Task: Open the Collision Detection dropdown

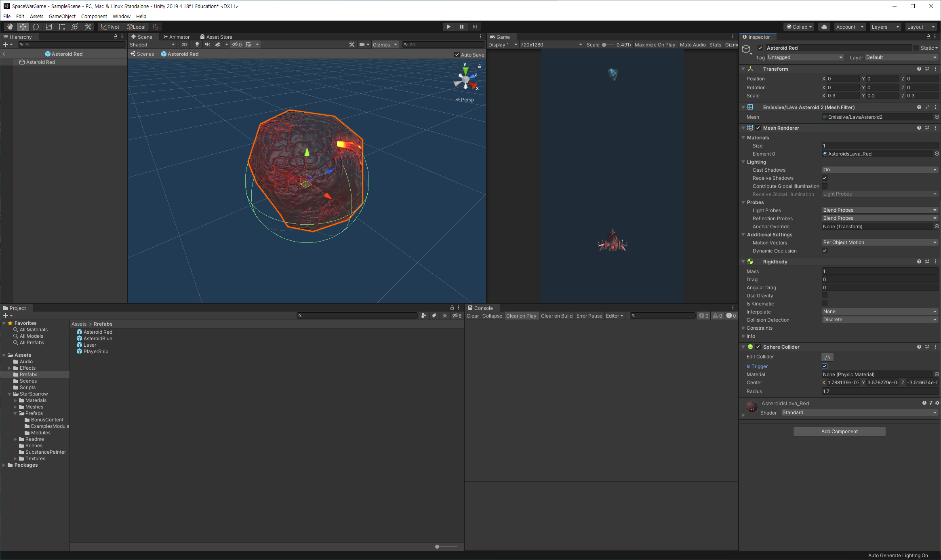Action: tap(880, 320)
